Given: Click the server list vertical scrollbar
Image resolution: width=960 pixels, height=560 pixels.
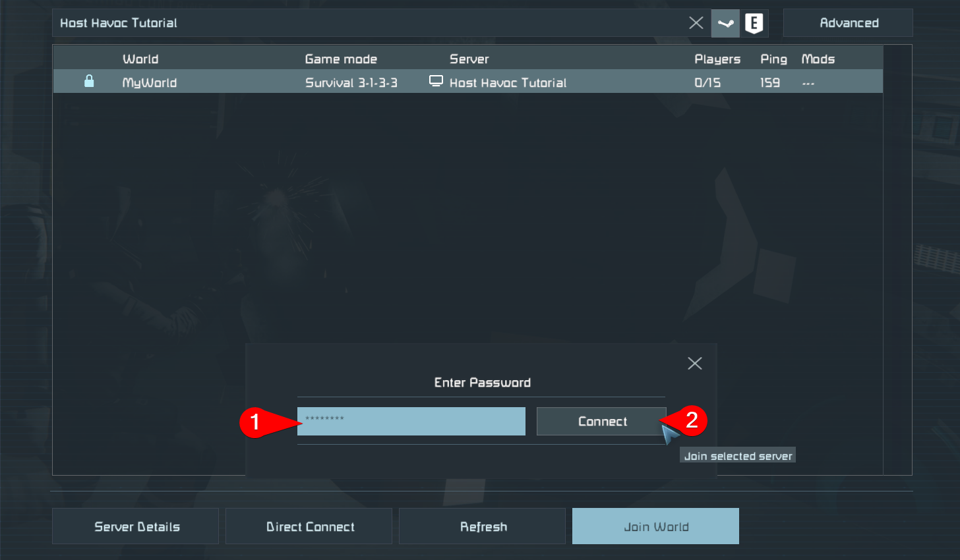Looking at the screenshot, I should [x=897, y=260].
